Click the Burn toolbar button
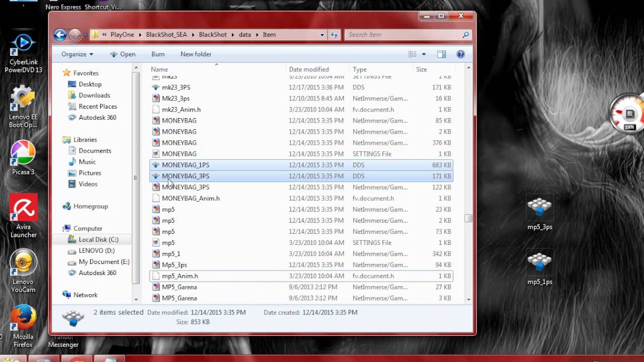 pos(158,54)
